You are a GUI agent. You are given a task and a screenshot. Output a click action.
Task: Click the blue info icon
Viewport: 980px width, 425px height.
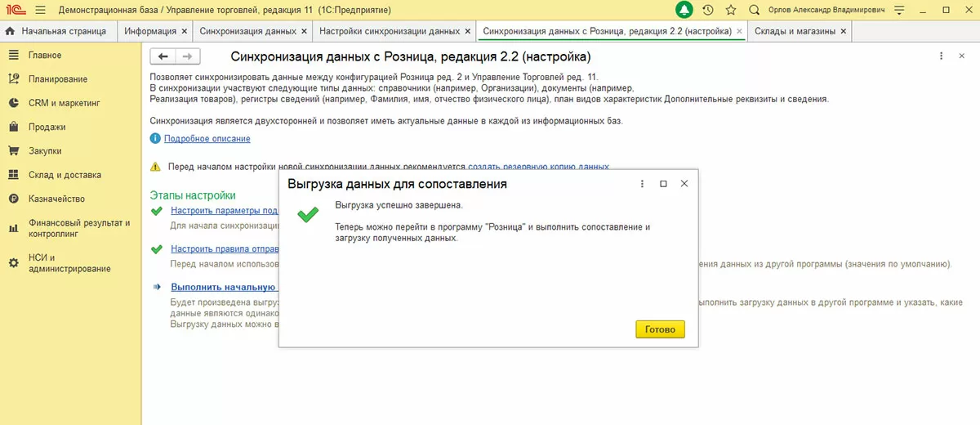(x=155, y=139)
